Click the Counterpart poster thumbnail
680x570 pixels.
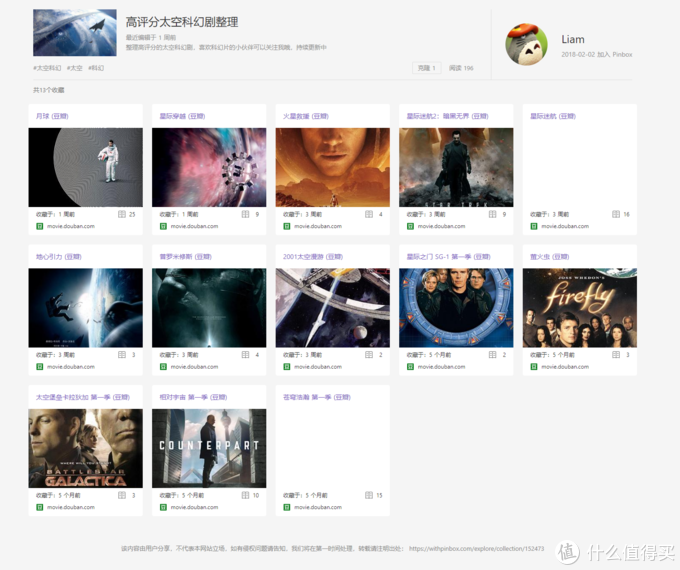pos(209,449)
